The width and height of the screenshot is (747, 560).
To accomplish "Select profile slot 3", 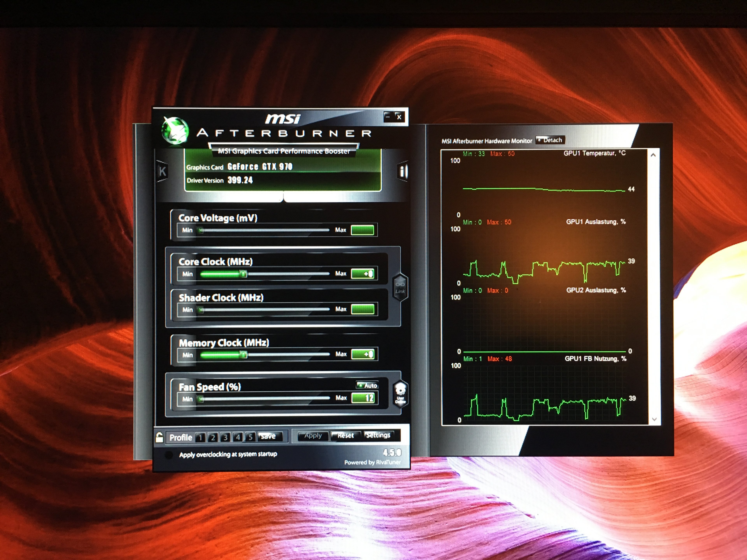I will click(225, 437).
